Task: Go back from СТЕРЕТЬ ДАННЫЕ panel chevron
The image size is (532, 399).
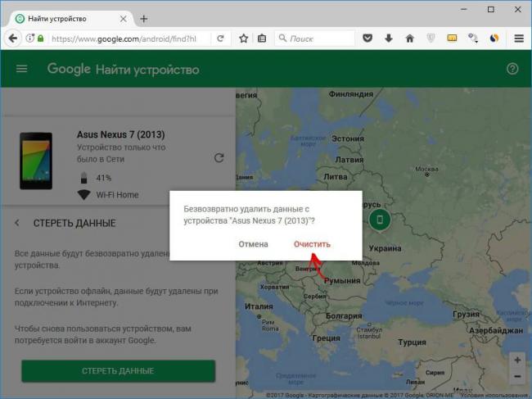Action: [17, 223]
